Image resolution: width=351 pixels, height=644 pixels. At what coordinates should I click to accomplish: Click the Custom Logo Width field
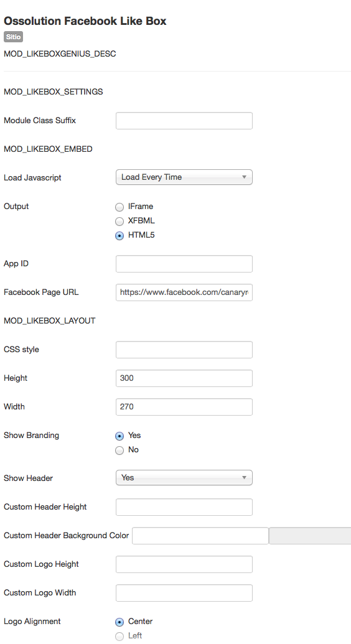click(184, 593)
